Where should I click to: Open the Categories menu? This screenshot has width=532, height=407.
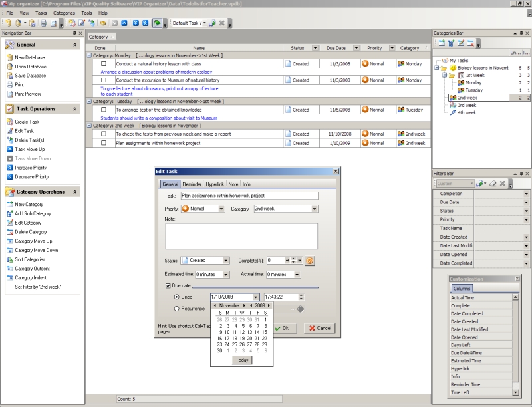pyautogui.click(x=64, y=13)
